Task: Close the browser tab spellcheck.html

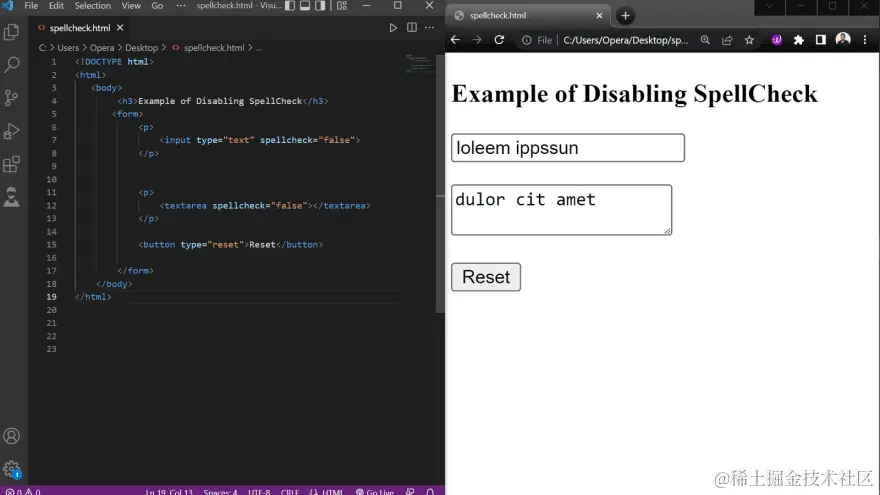Action: pos(599,16)
